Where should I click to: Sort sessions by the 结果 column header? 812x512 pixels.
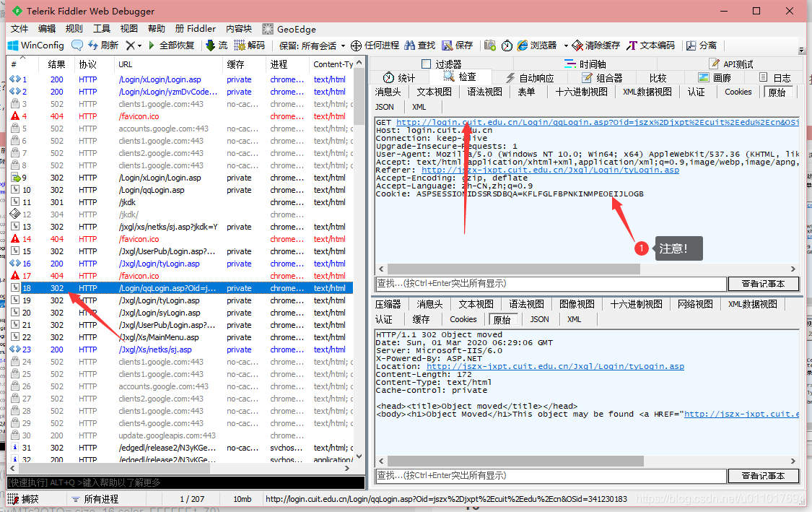pos(56,64)
